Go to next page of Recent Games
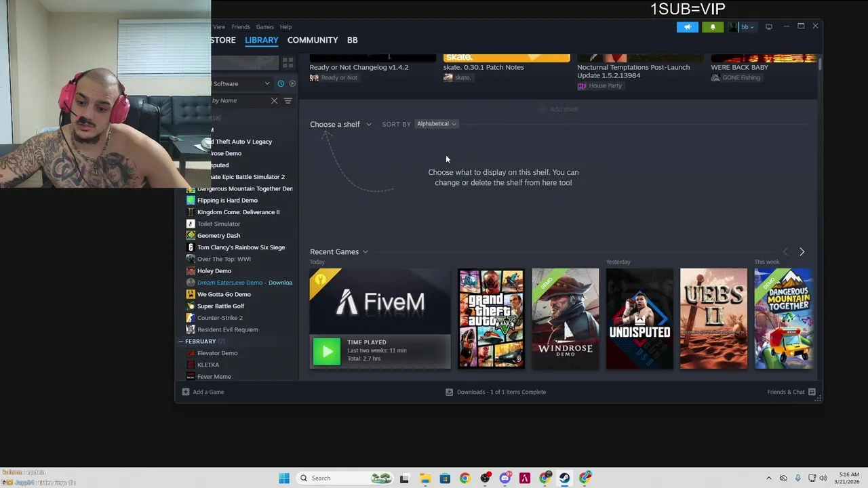 [802, 251]
